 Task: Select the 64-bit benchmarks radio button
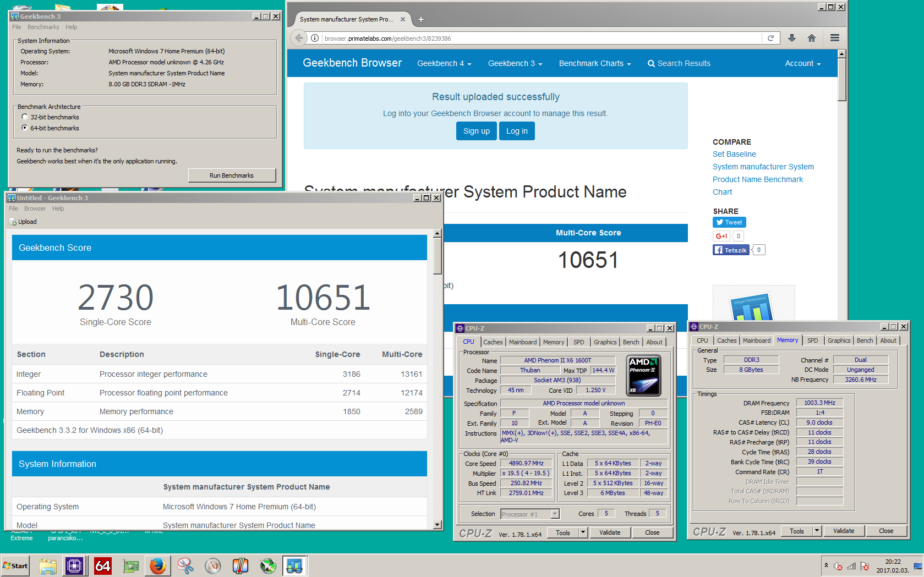[25, 128]
